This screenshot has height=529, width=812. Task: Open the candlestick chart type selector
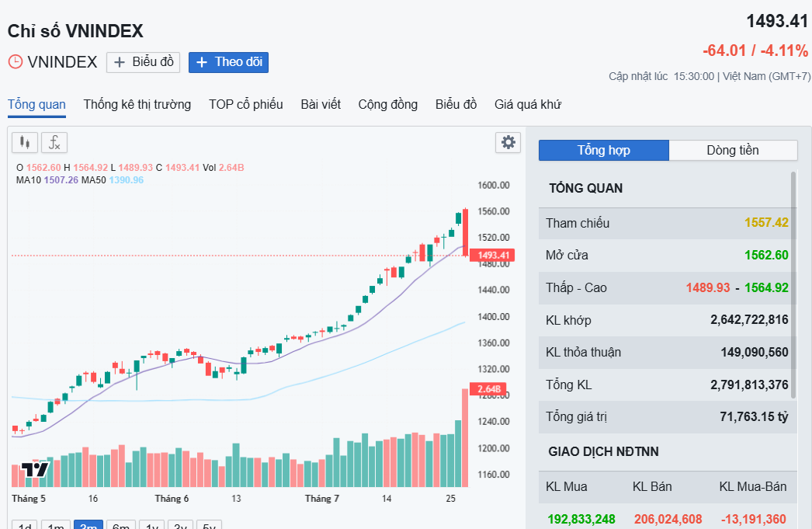[x=25, y=142]
